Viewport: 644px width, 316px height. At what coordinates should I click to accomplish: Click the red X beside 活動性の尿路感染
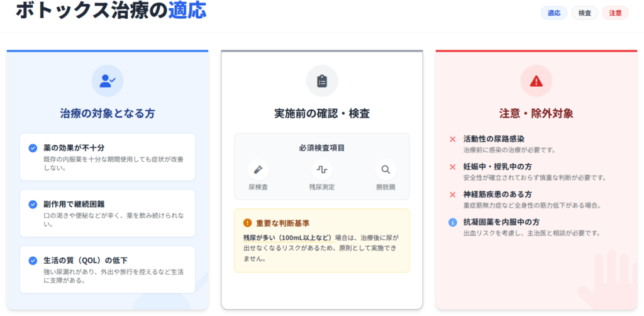tap(452, 139)
